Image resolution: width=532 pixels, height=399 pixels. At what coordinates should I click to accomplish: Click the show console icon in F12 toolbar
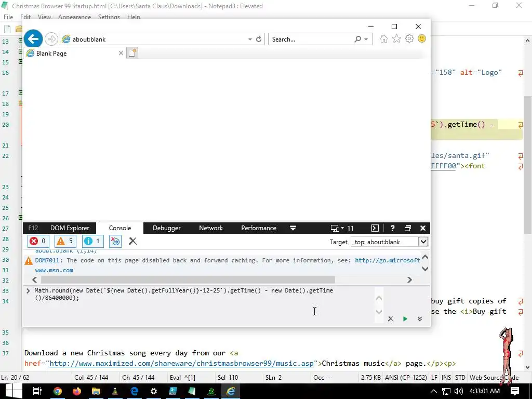[x=375, y=228]
